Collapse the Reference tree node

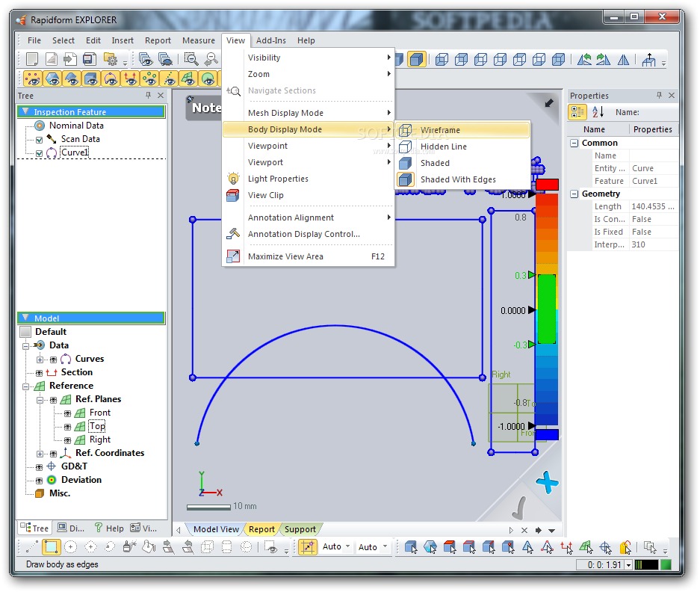[26, 386]
